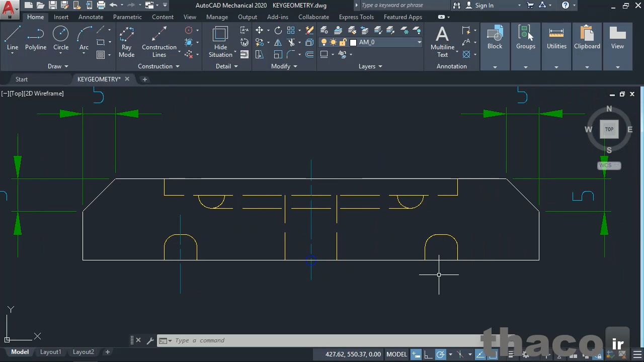Viewport: 644px width, 362px height.
Task: Click the Hatch tool icon
Action: [x=101, y=55]
